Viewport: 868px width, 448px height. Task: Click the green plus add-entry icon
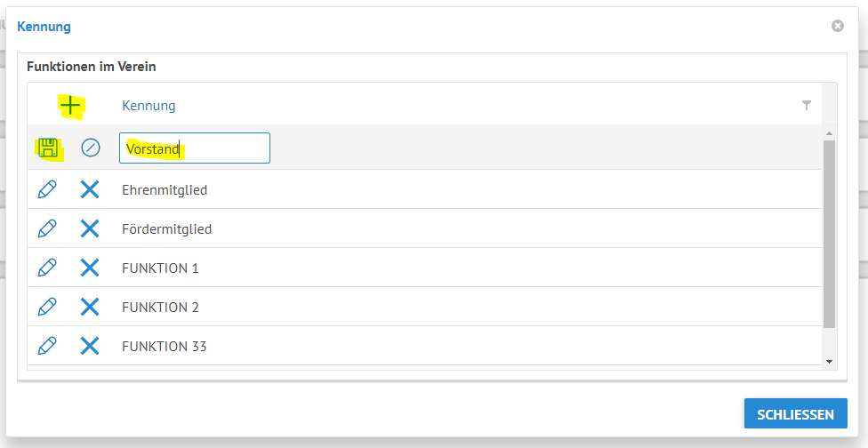point(71,105)
